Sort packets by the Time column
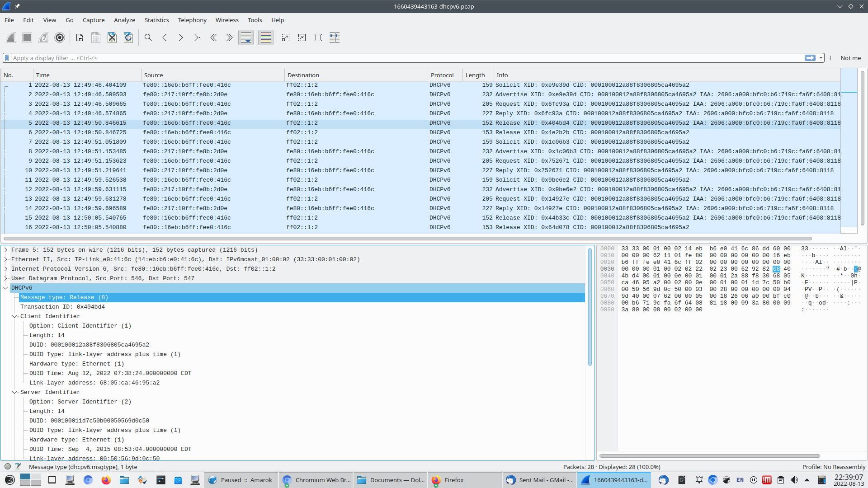 pyautogui.click(x=87, y=75)
